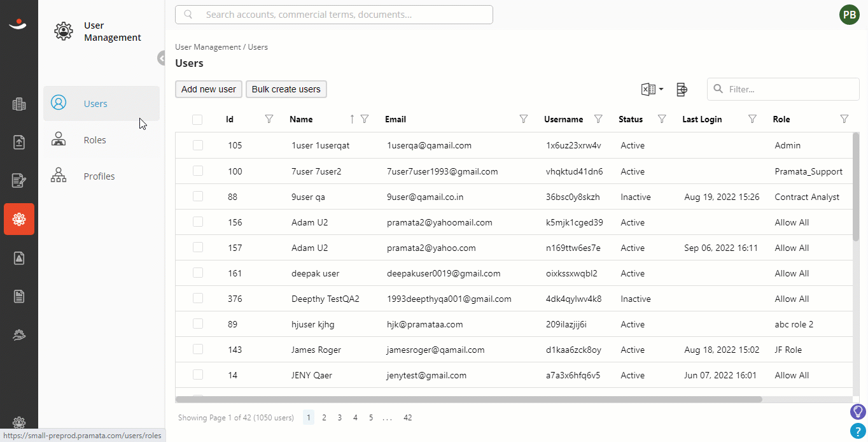Jump to last page 42
This screenshot has height=442, width=868.
pyautogui.click(x=408, y=418)
